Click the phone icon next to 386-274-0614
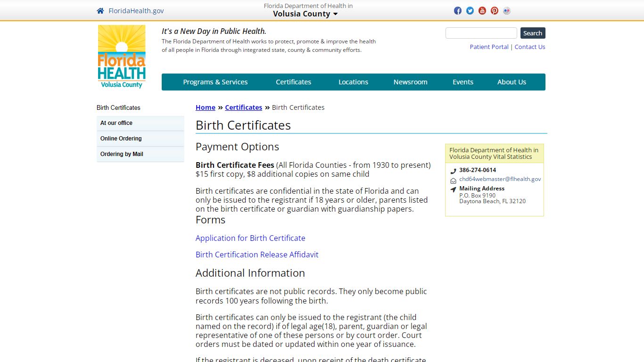Viewport: 644px width, 362px height. (x=453, y=171)
